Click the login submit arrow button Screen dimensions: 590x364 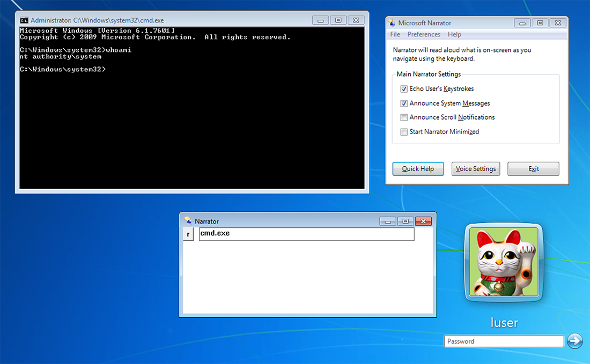[574, 341]
